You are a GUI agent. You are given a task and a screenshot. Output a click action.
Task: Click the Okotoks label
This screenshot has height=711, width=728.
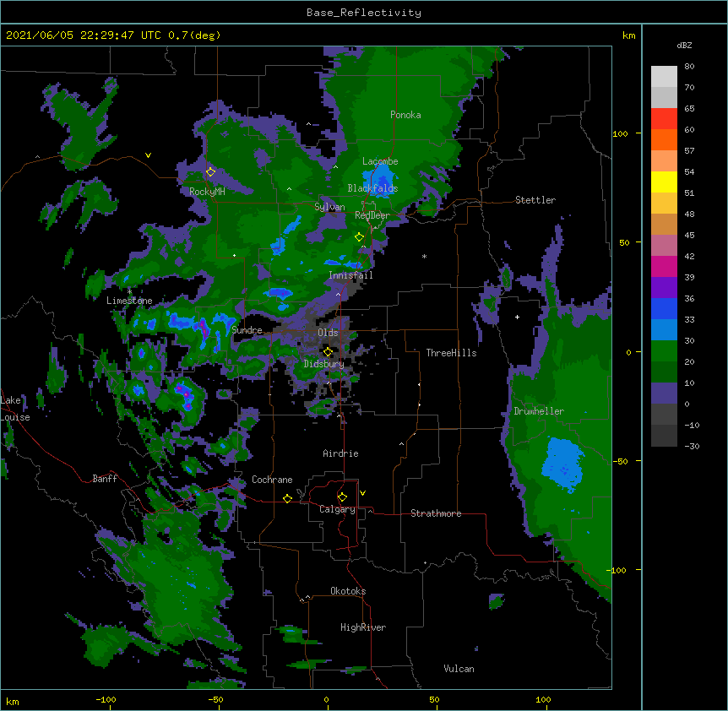click(348, 591)
